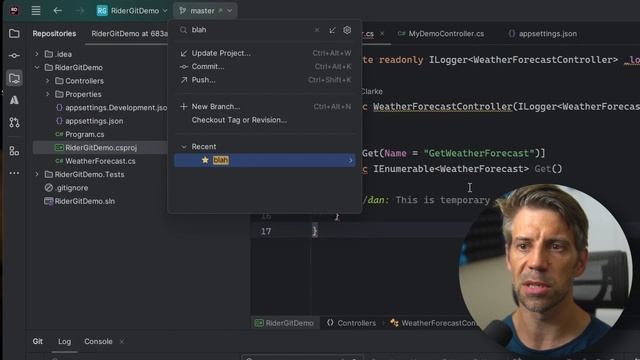Expand the Controllers folder
This screenshot has width=640, height=360.
pos(47,81)
